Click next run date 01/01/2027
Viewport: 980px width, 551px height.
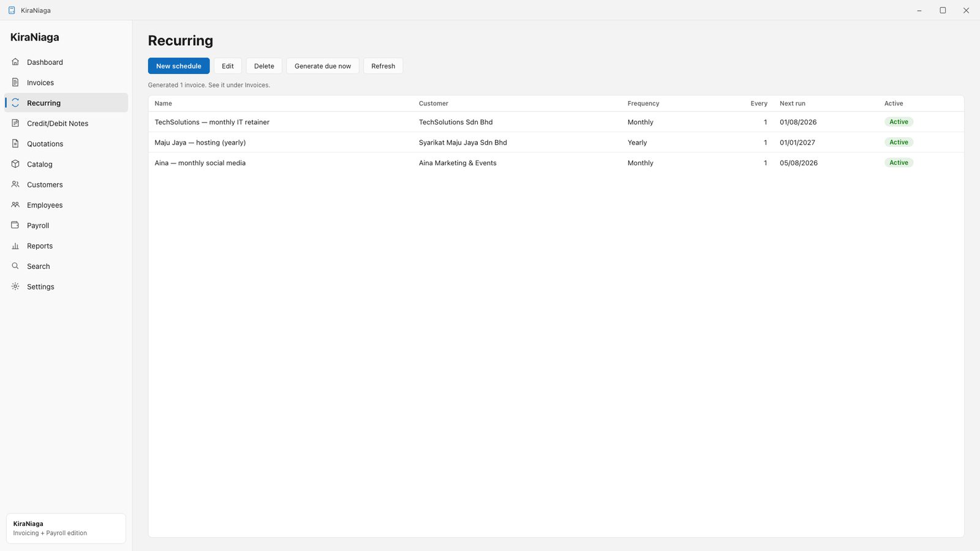(797, 143)
